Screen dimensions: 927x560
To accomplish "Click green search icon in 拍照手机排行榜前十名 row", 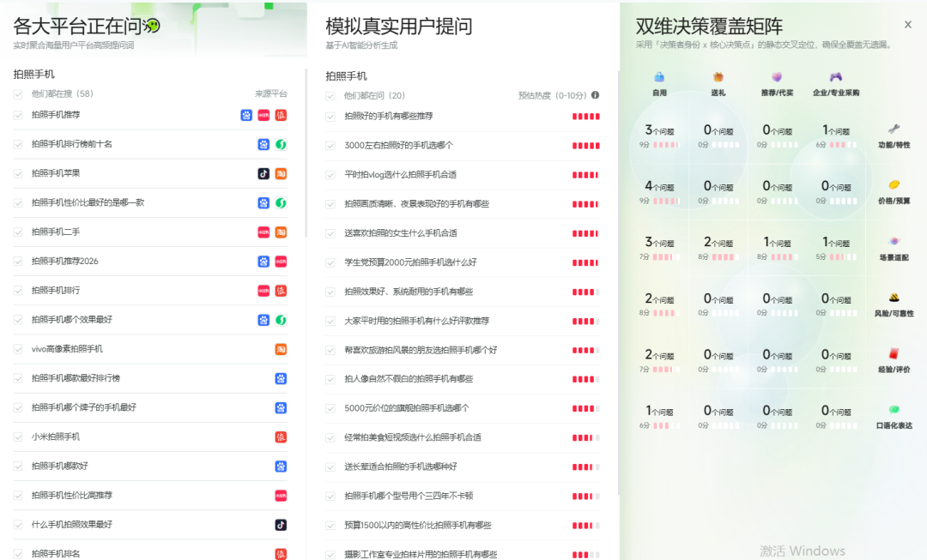I will (281, 144).
